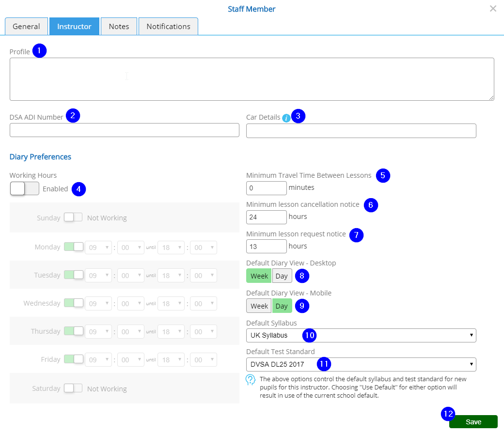Screen dimensions: 504x434
Task: Toggle the Working Hours Enabled switch
Action: 24,188
